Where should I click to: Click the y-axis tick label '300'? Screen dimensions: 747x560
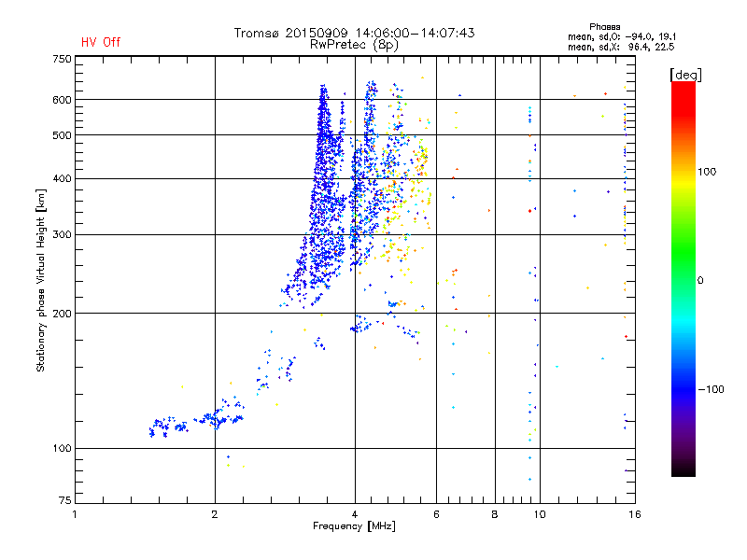62,234
